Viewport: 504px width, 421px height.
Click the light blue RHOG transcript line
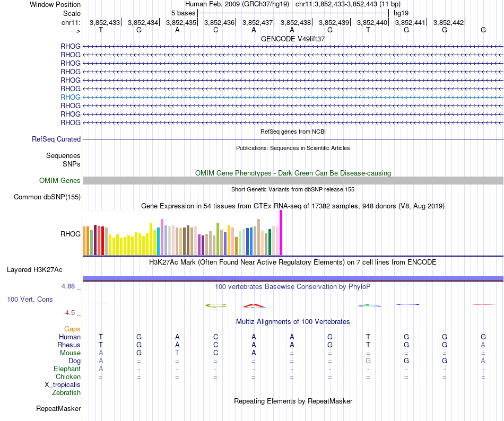pos(293,97)
